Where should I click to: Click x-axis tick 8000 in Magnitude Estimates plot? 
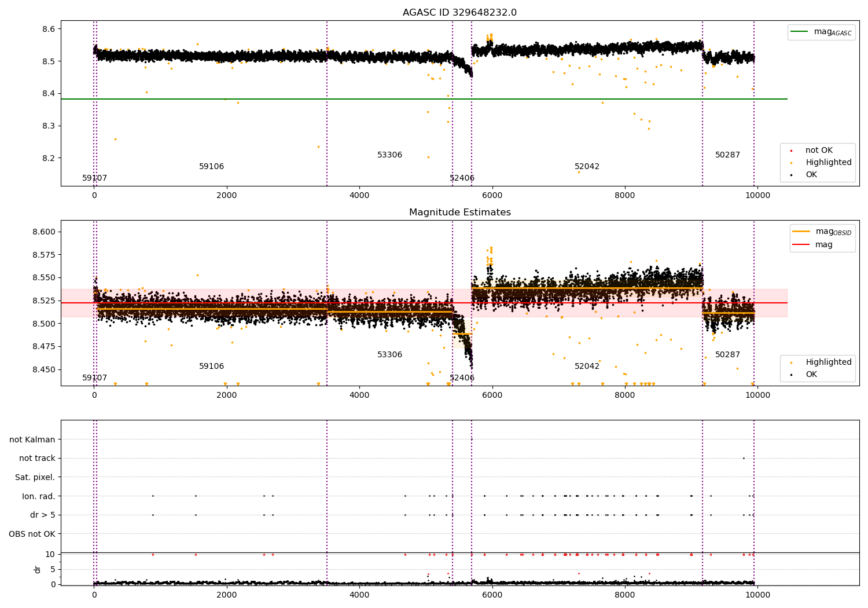coord(625,395)
